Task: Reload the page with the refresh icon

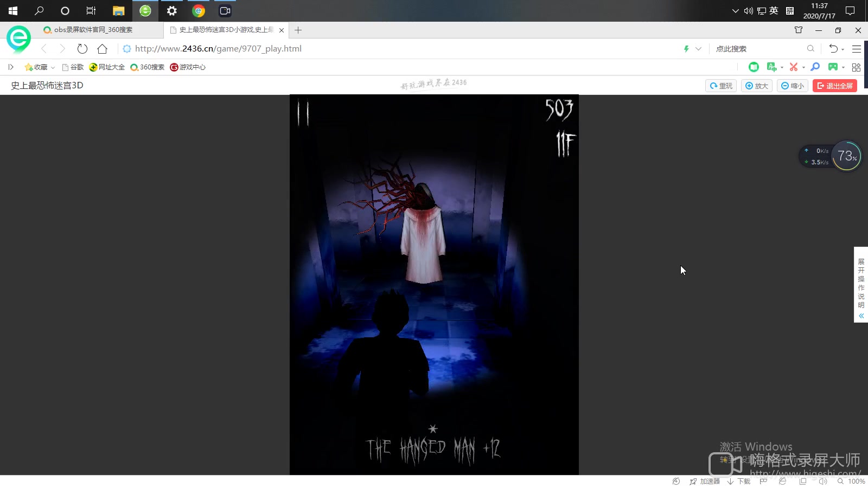Action: tap(82, 49)
